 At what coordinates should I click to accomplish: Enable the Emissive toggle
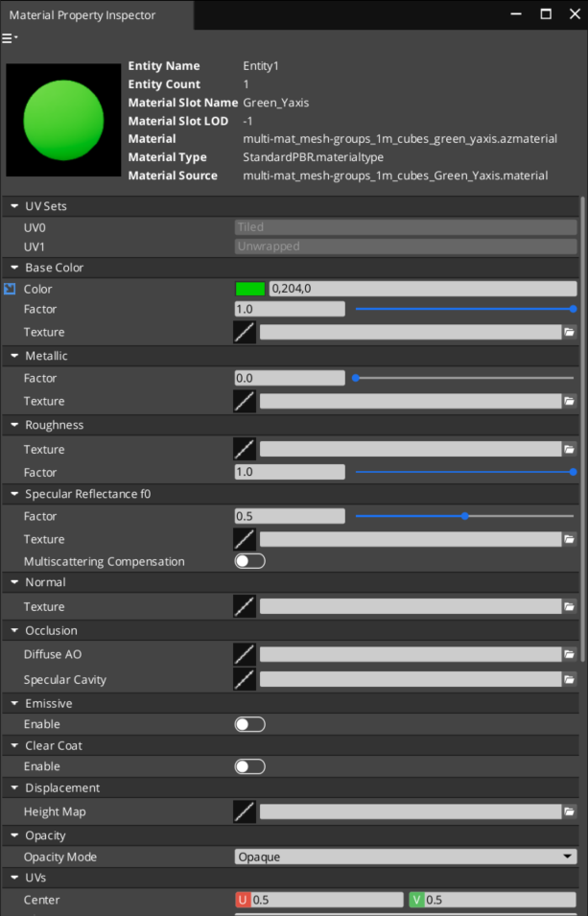[249, 724]
